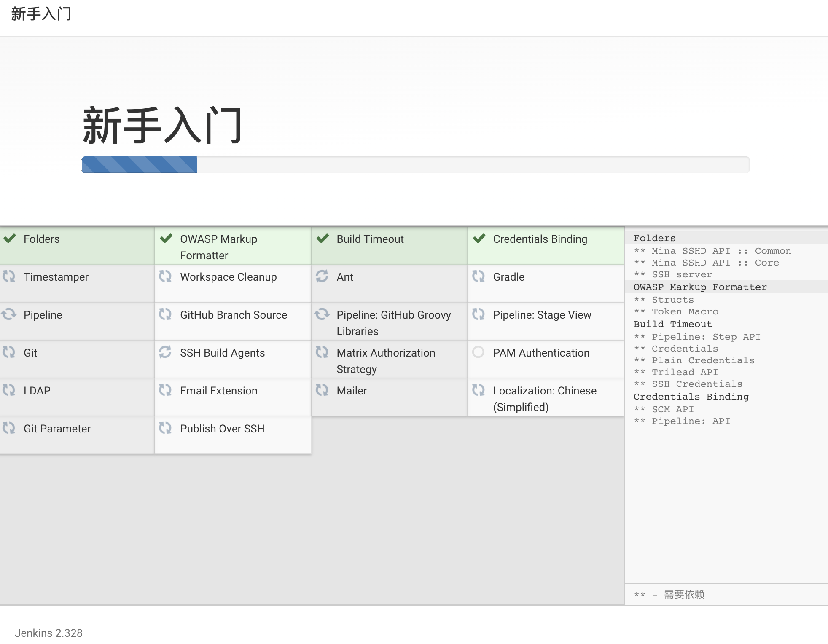
Task: Click the Workspace Cleanup refresh icon
Action: click(166, 276)
